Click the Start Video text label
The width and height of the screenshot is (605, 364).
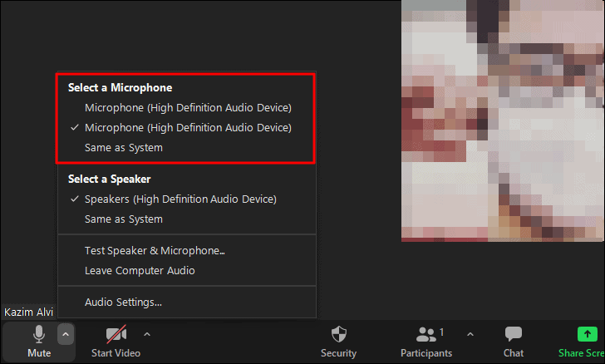tap(116, 353)
